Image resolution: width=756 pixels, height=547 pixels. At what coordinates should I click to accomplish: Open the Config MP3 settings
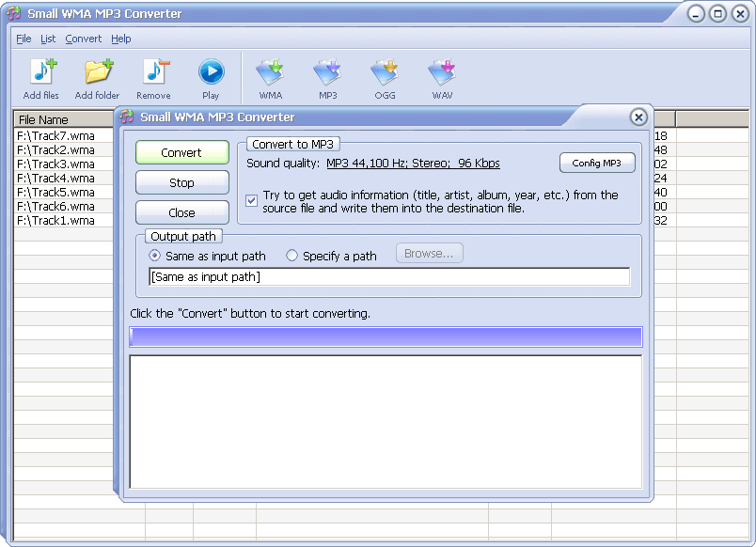coord(597,163)
